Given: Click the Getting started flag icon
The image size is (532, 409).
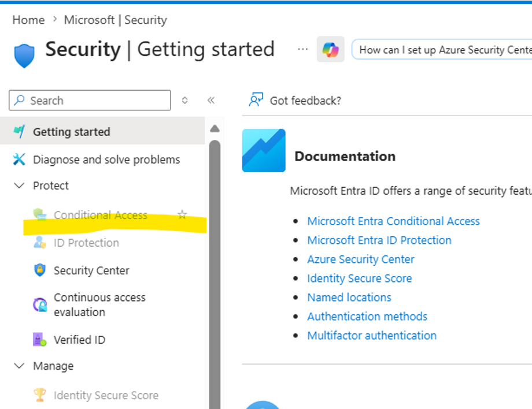Looking at the screenshot, I should [x=19, y=132].
